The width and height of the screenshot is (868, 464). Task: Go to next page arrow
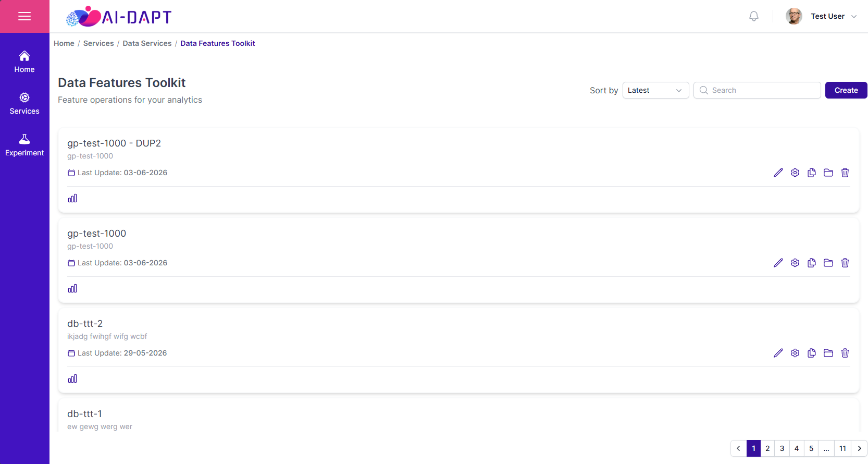point(859,448)
